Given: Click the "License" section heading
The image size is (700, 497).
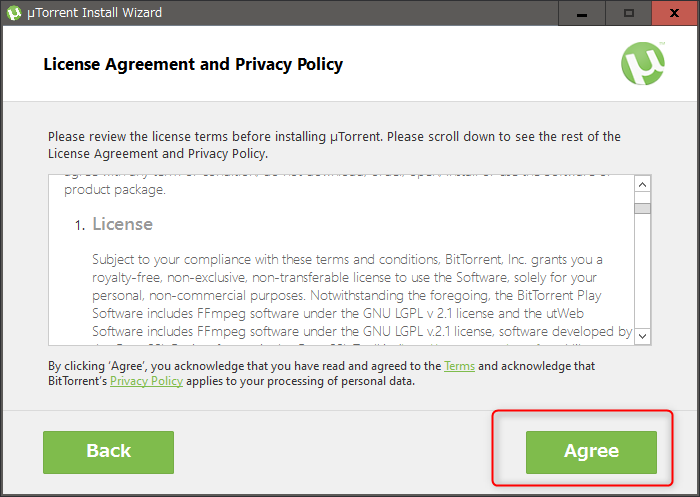Looking at the screenshot, I should [x=122, y=224].
